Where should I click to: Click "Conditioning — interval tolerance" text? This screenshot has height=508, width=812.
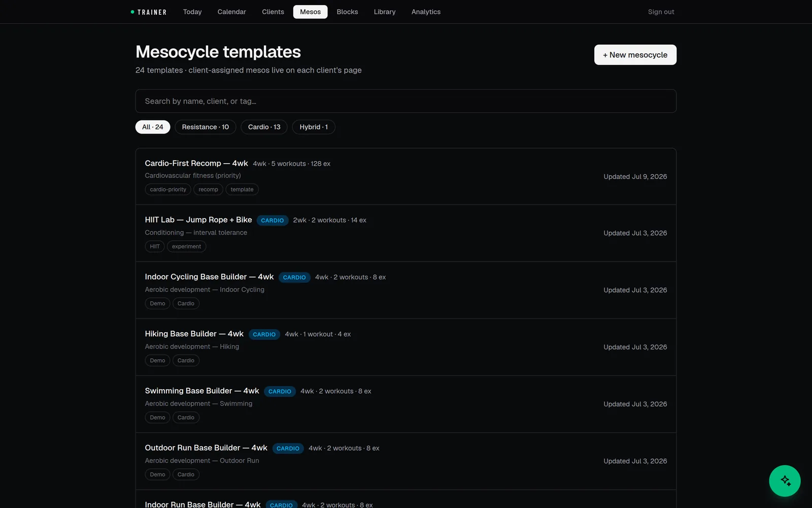pos(196,232)
